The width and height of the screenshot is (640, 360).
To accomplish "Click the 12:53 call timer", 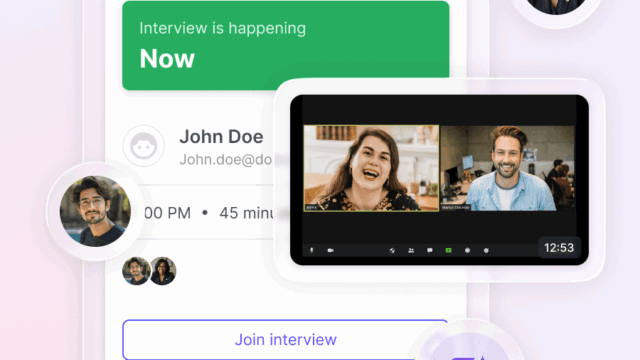I will click(559, 248).
